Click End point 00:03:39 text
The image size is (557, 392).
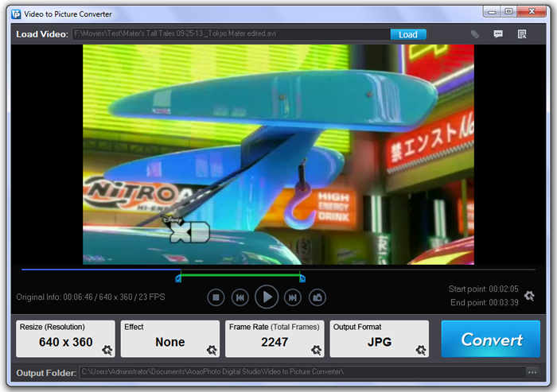tap(484, 302)
